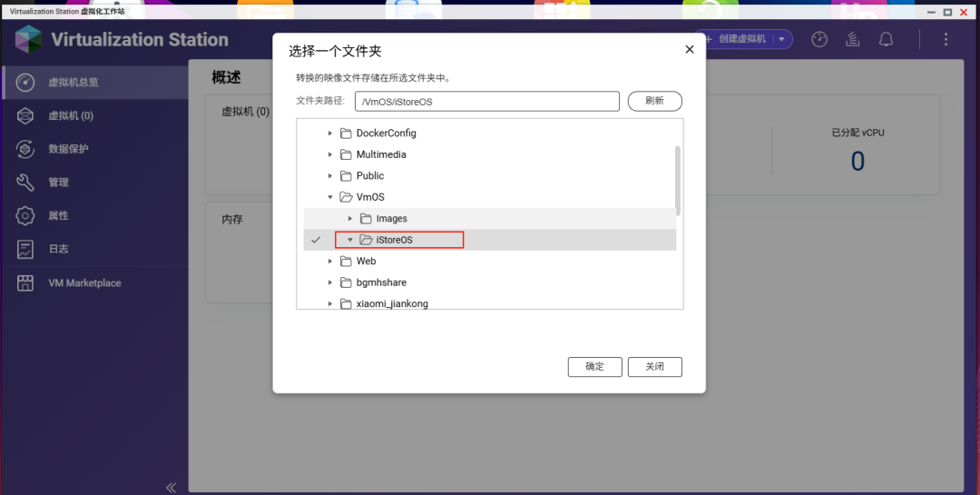The width and height of the screenshot is (980, 495).
Task: Click the bgmhshare folder icon
Action: [x=346, y=282]
